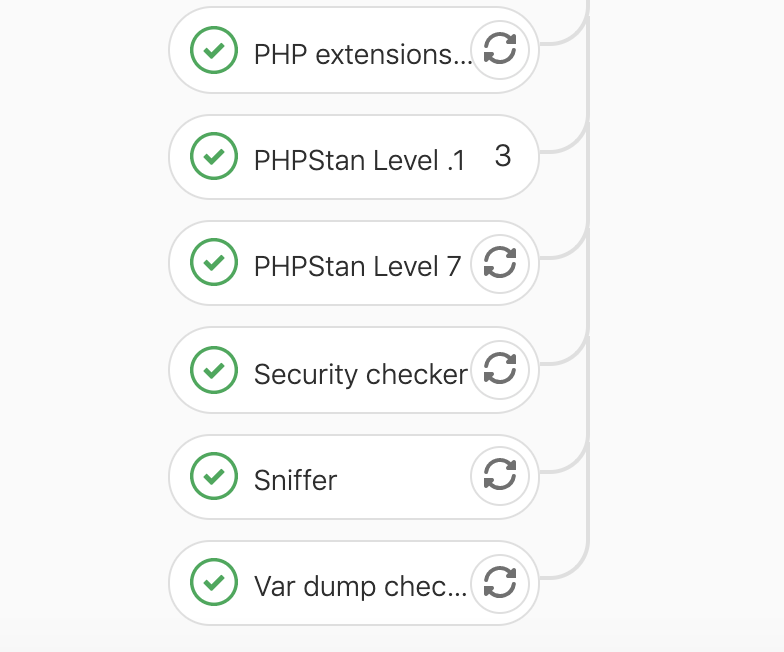Click the empty space in the Sniffer job pill
Screen dimensions: 784x652
[404, 478]
